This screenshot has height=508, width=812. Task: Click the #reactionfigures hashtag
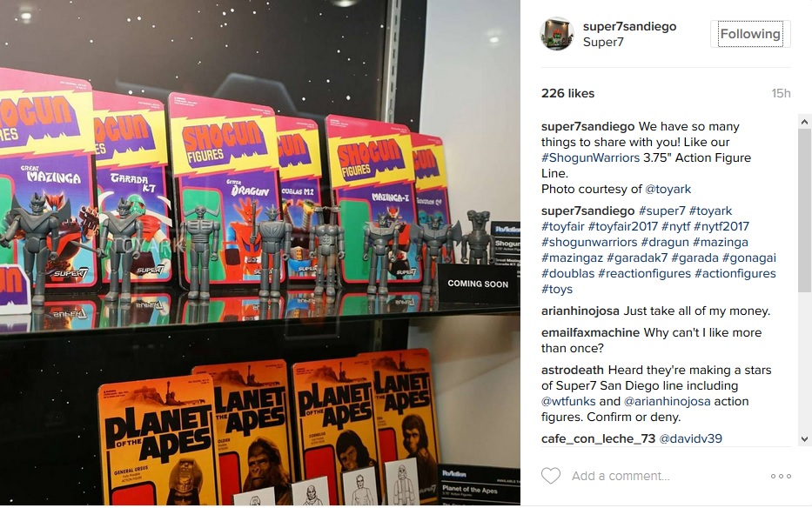644,273
